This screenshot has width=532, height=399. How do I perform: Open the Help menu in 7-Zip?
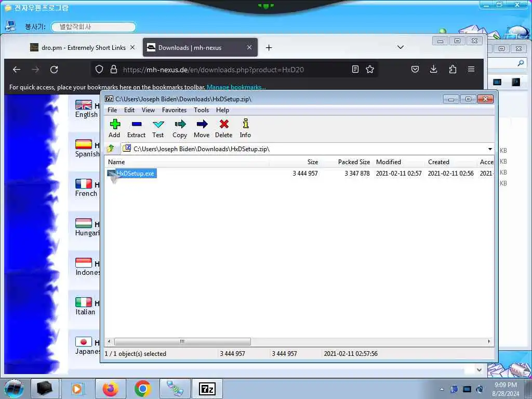(222, 110)
